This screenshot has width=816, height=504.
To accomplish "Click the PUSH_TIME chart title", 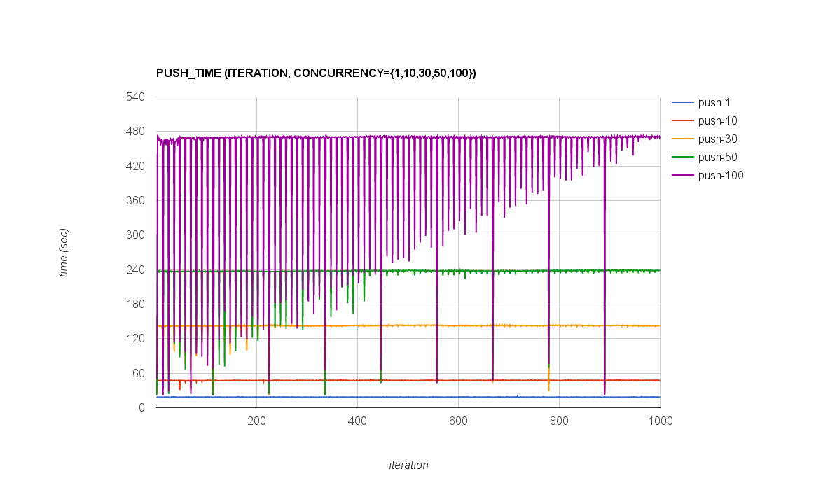I will click(316, 73).
